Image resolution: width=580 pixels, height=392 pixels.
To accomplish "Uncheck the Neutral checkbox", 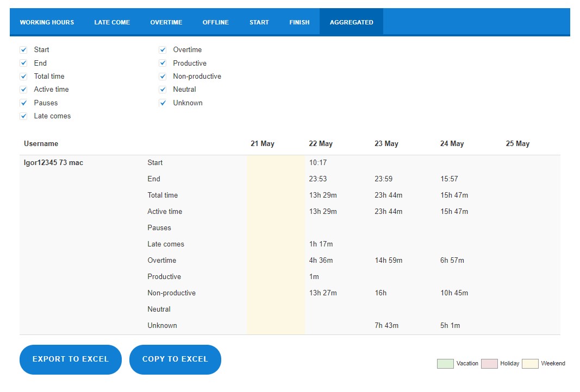I will [x=163, y=90].
